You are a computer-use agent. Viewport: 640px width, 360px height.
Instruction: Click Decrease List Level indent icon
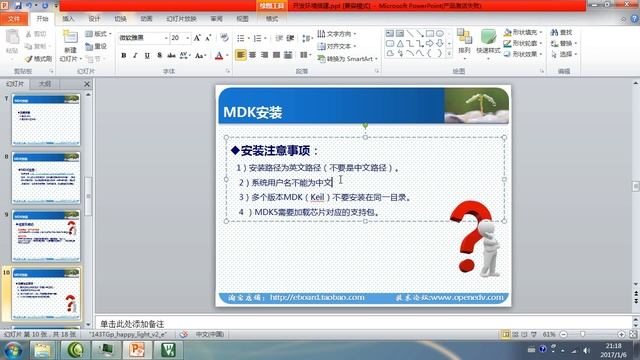pos(279,38)
